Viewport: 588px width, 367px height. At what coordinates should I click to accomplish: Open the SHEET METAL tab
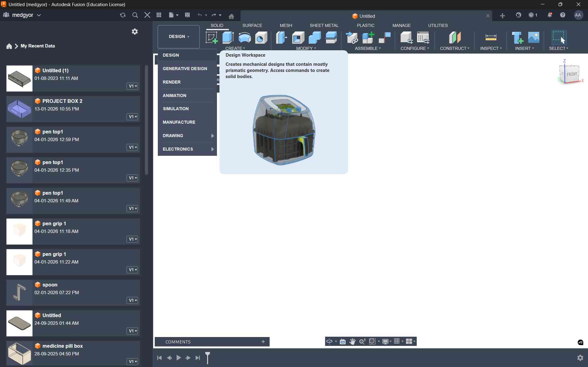324,25
